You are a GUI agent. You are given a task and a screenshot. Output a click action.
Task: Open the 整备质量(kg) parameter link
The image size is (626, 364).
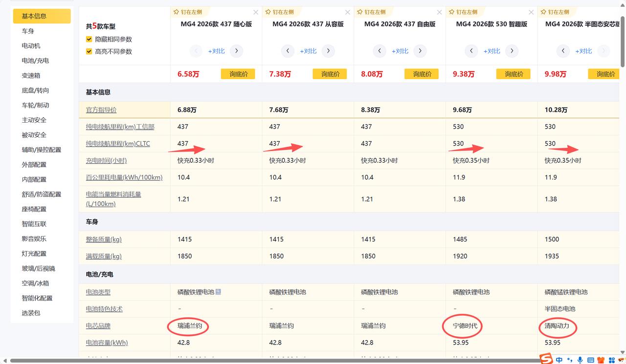pos(104,239)
